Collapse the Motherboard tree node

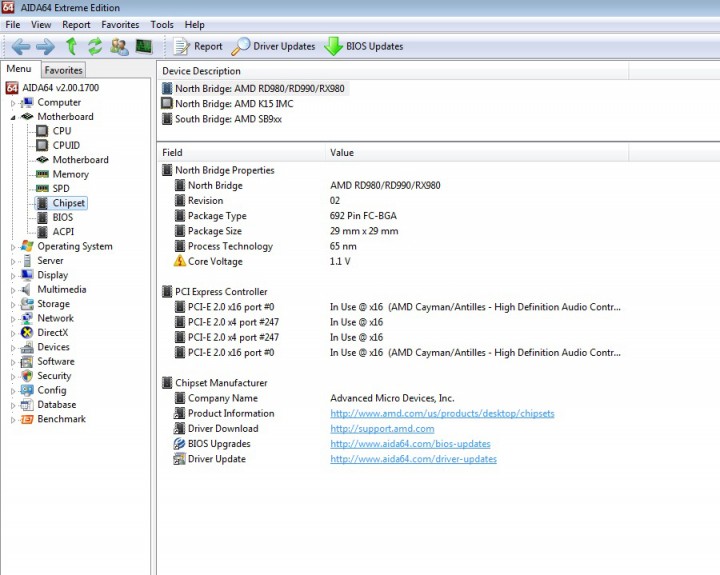click(x=13, y=118)
